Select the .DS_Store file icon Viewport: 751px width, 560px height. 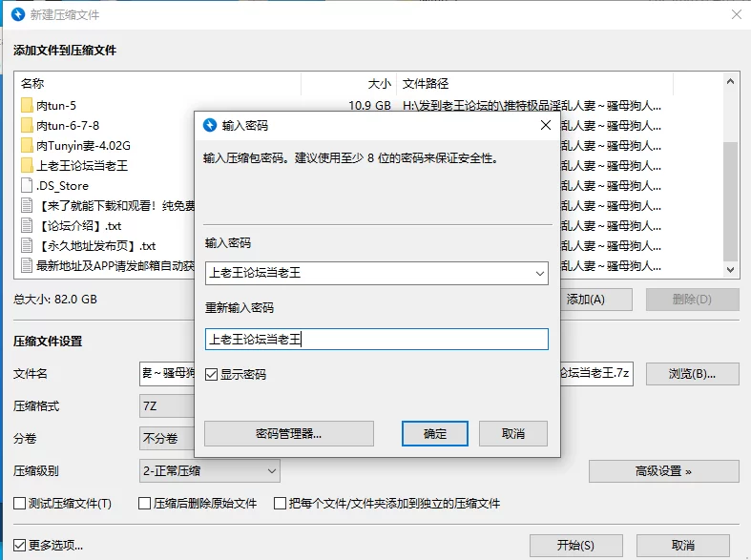coord(27,185)
